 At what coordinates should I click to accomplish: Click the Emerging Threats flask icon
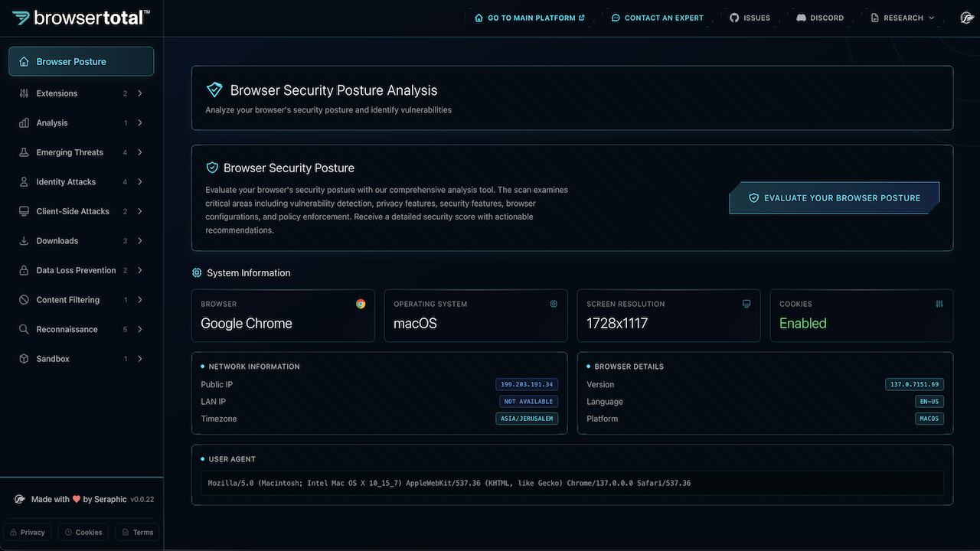pyautogui.click(x=24, y=152)
